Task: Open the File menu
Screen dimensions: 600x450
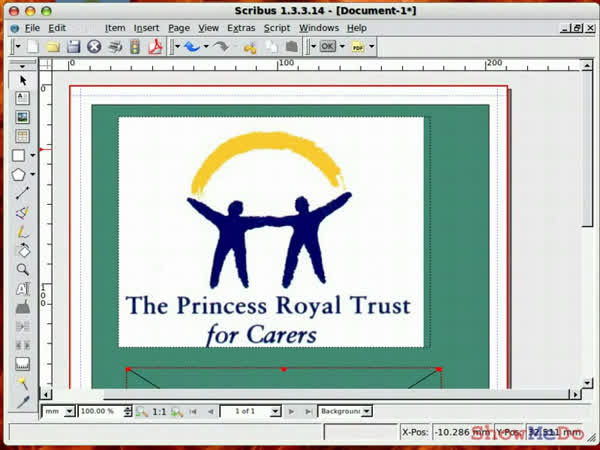Action: click(x=32, y=28)
